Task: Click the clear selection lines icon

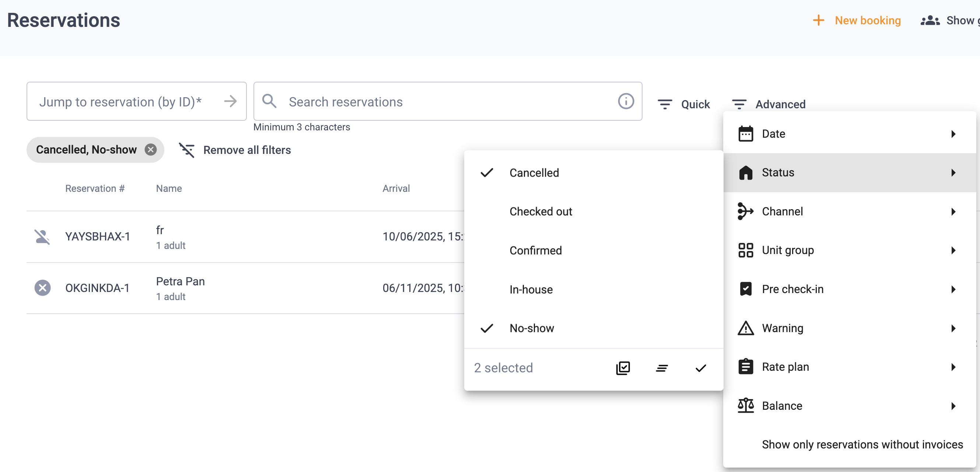Action: (x=662, y=367)
